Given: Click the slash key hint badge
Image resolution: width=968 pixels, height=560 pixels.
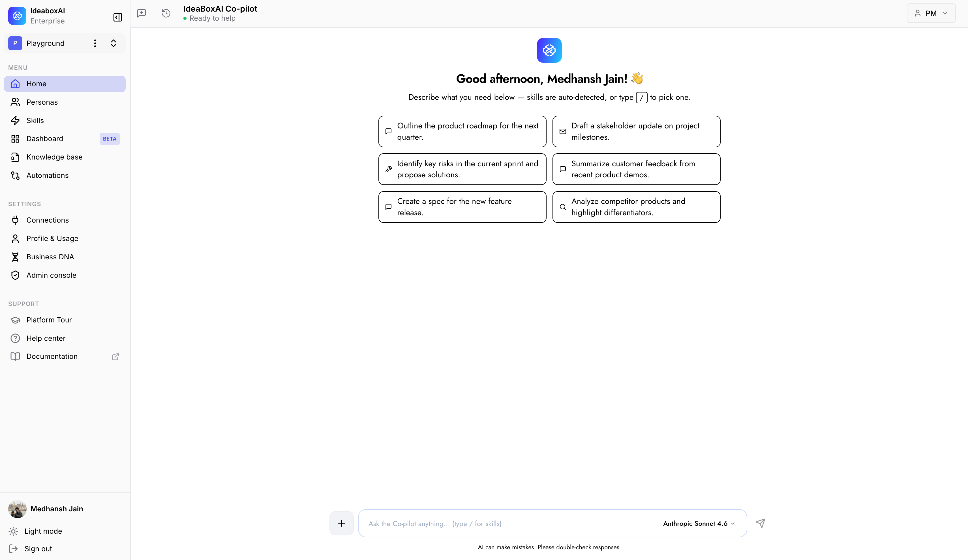Looking at the screenshot, I should click(641, 98).
